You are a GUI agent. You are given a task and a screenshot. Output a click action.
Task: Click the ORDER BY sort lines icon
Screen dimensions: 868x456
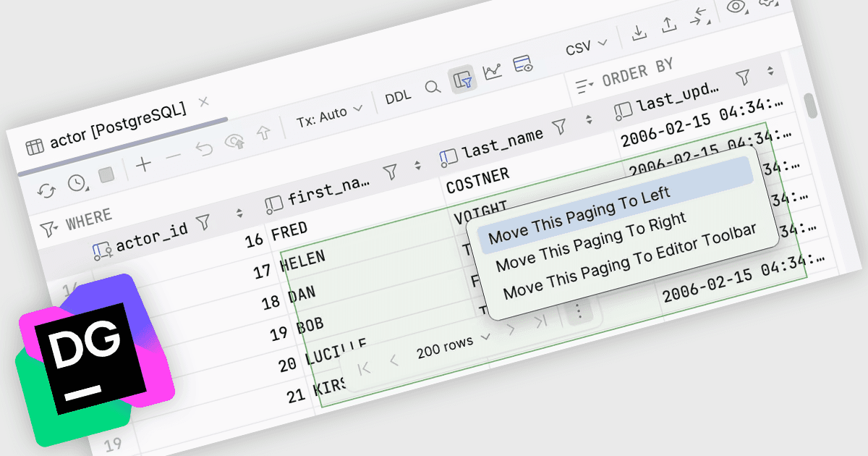coord(584,86)
